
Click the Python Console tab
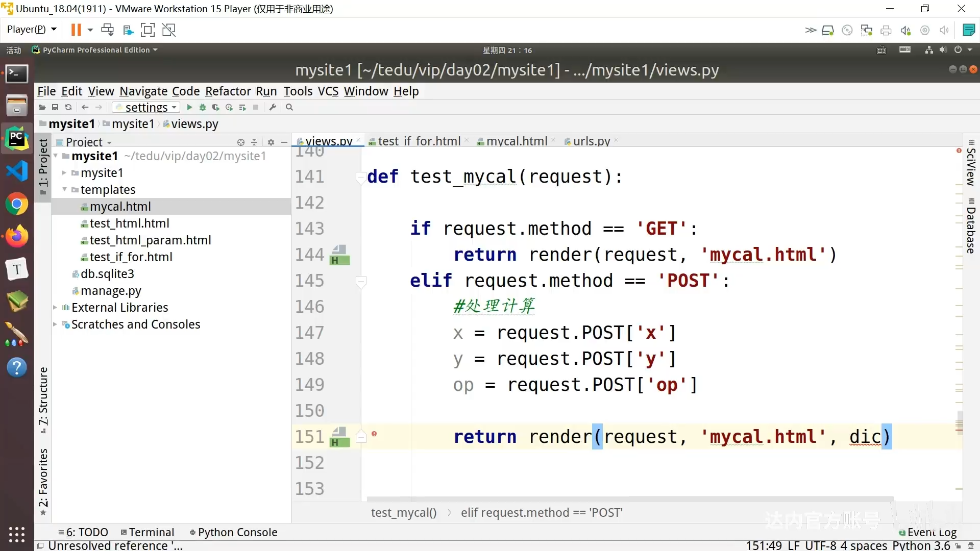[237, 532]
